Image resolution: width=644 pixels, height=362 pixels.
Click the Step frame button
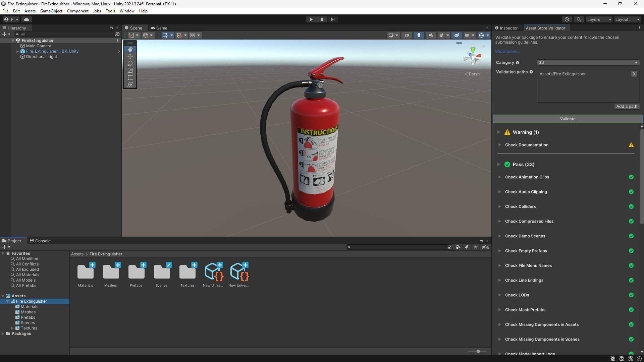point(333,19)
